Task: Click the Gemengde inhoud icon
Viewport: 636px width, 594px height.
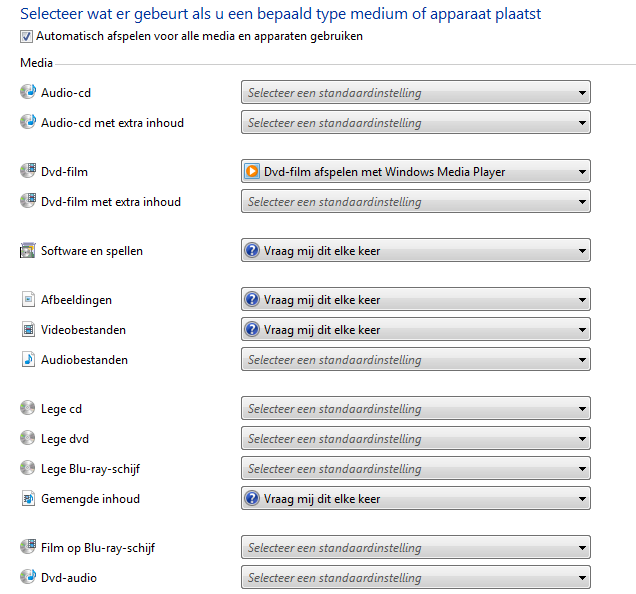Action: coord(28,498)
